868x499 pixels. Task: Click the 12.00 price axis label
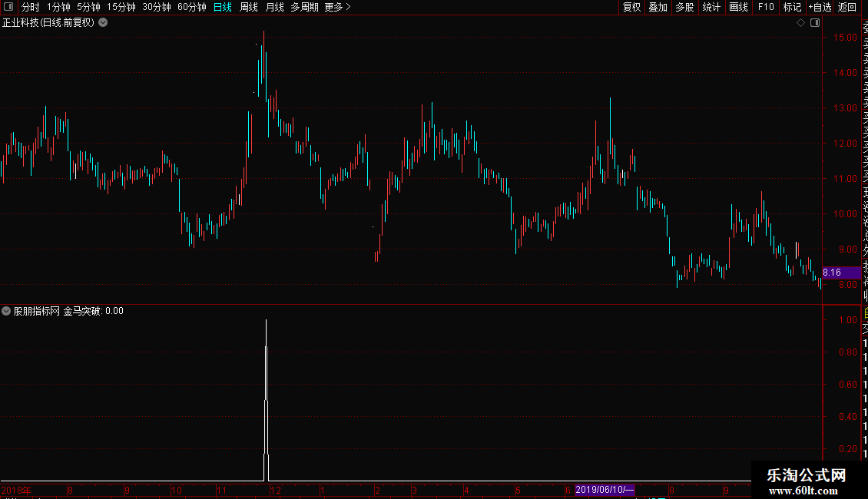[845, 144]
